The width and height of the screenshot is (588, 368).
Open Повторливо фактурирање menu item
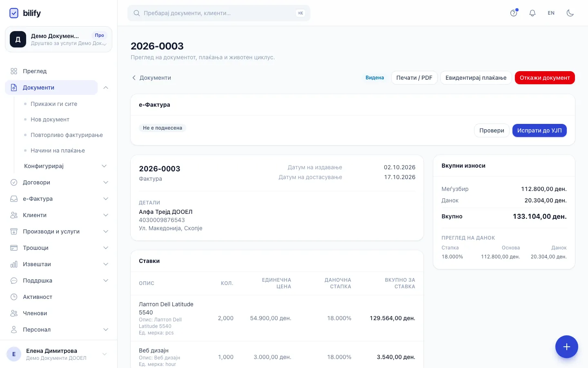coord(67,135)
